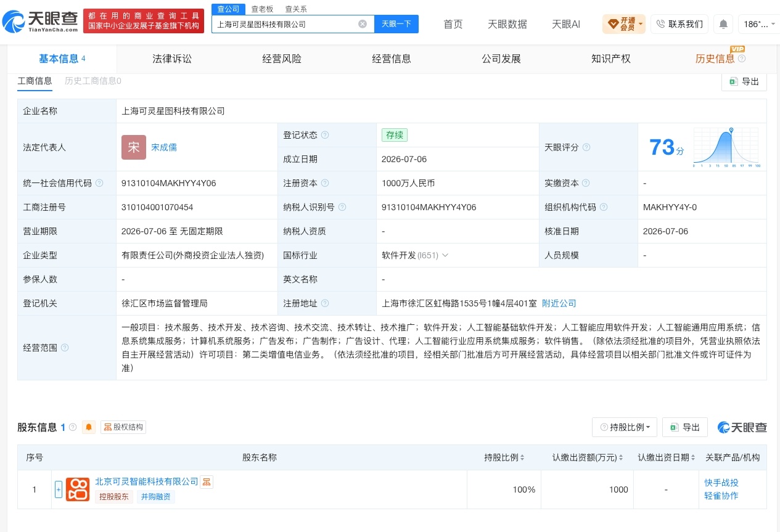
Task: Click the orange bell alert icon in 股东信息
Action: (x=89, y=427)
